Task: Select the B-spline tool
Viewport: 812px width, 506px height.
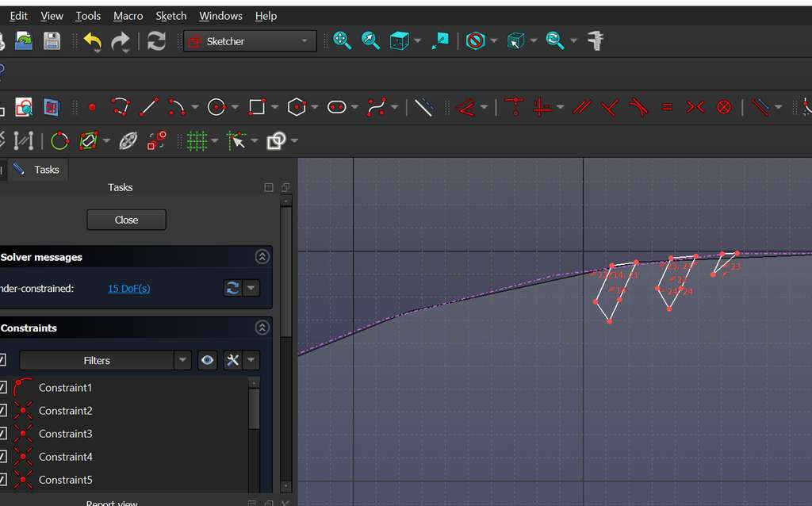Action: pyautogui.click(x=377, y=107)
